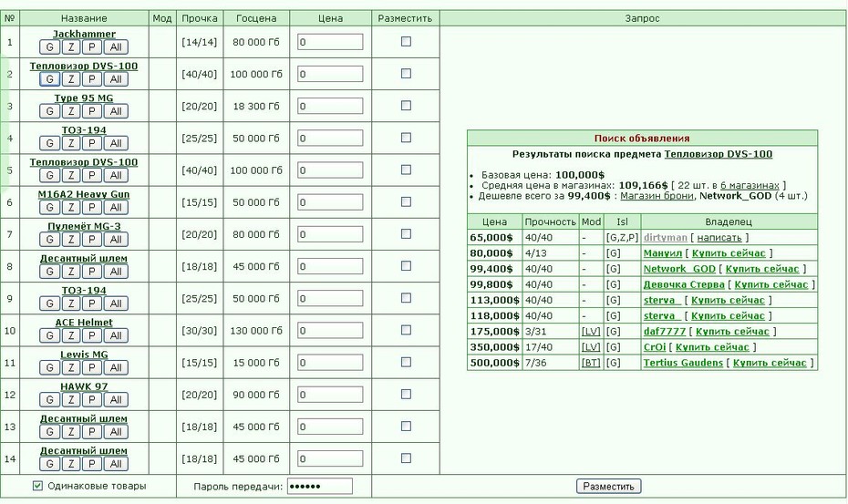
Task: Click the P button under HAWK 97
Action: pos(92,399)
